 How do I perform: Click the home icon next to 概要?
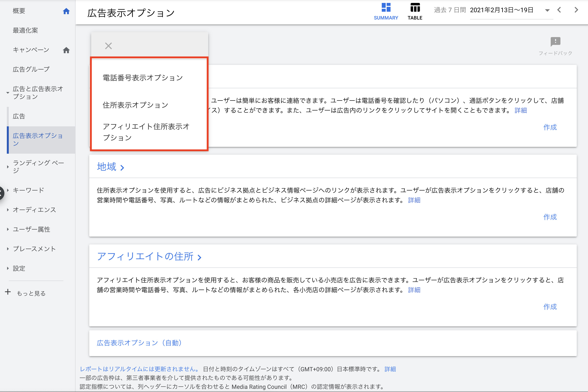click(66, 11)
